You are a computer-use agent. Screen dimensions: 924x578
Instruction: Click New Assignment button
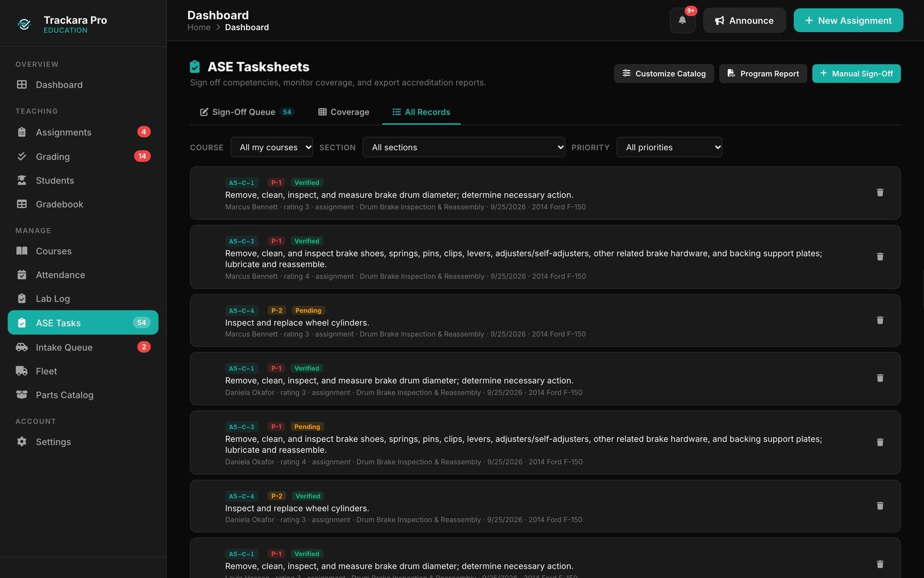point(848,20)
